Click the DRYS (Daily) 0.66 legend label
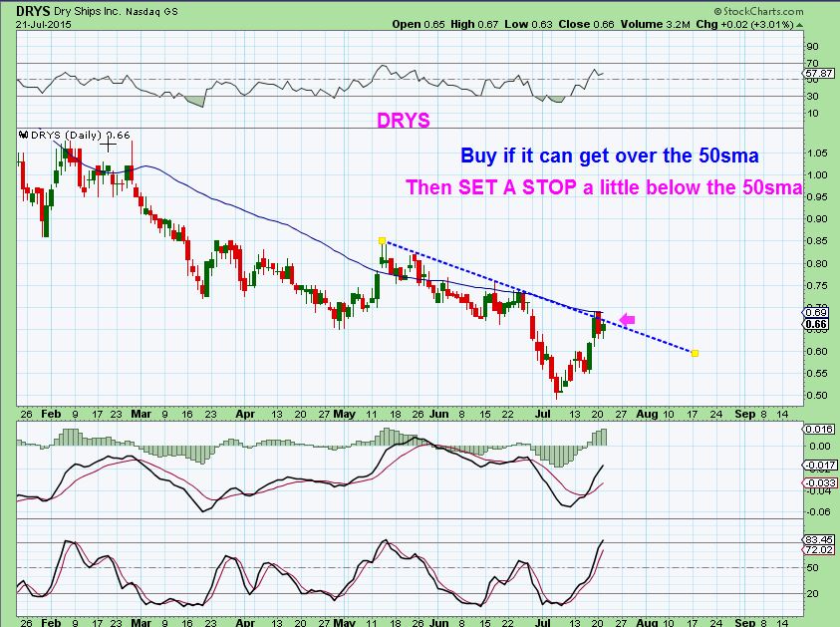 coord(81,135)
